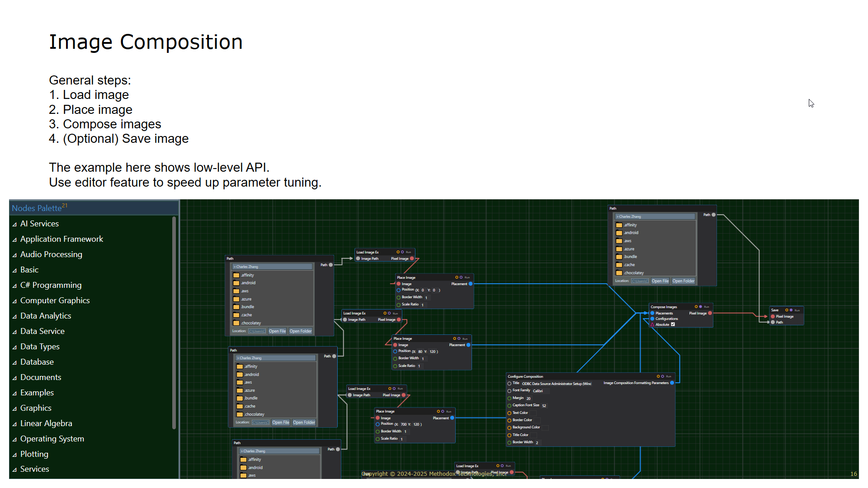Expand the Data Types category
This screenshot has width=868, height=488.
(x=14, y=347)
